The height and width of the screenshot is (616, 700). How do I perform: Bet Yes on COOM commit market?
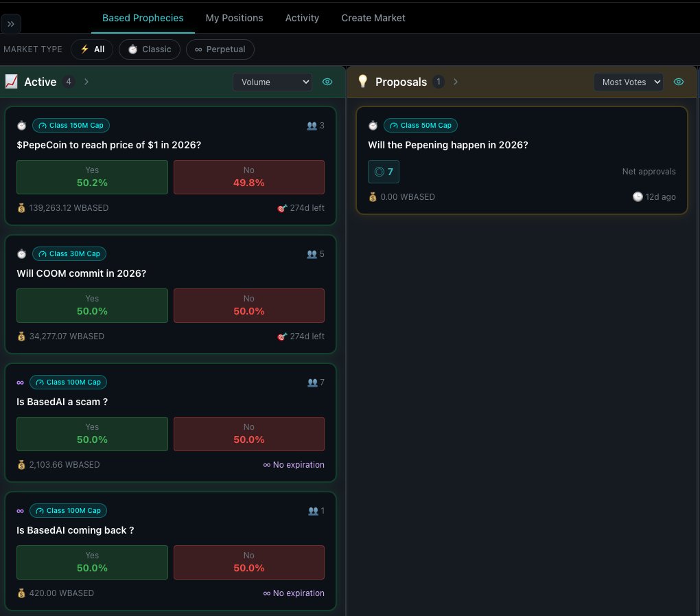pos(92,306)
